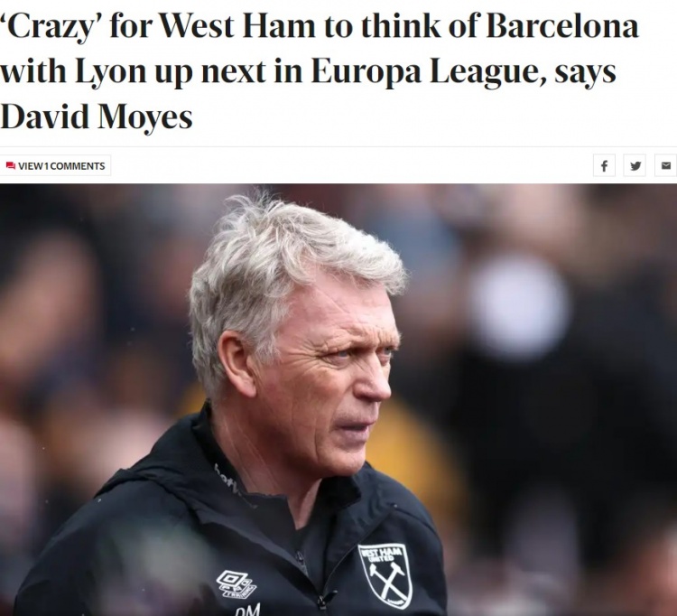
Task: Share the article on Facebook
Action: [604, 165]
